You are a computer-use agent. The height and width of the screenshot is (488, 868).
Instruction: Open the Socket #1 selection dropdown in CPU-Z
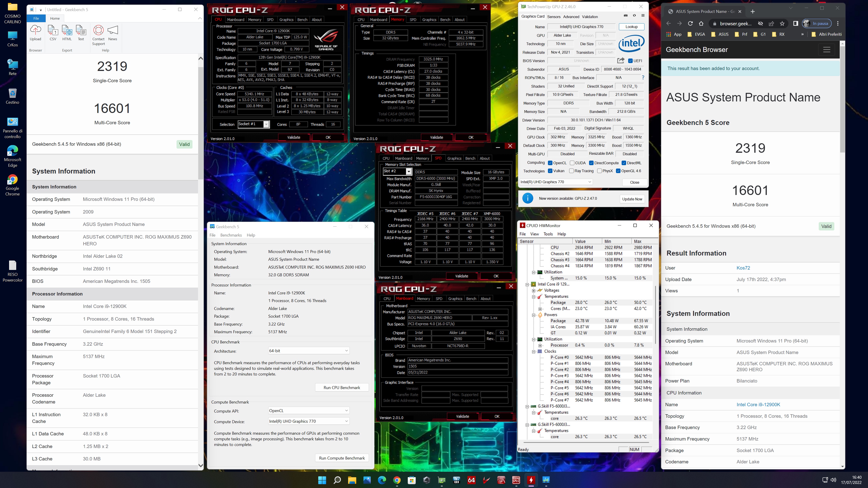pos(253,124)
